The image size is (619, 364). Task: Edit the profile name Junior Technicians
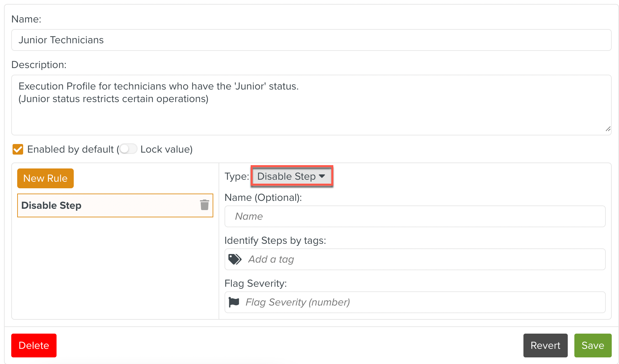311,40
